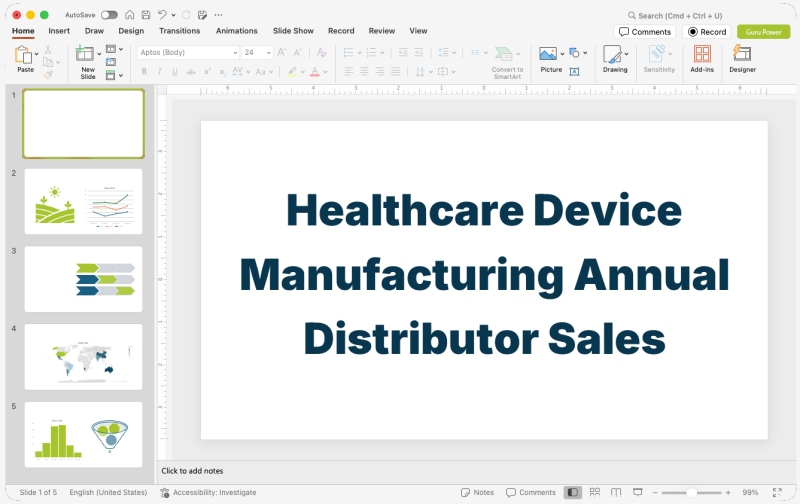Apply subscript formatting
The image size is (800, 504).
(222, 72)
